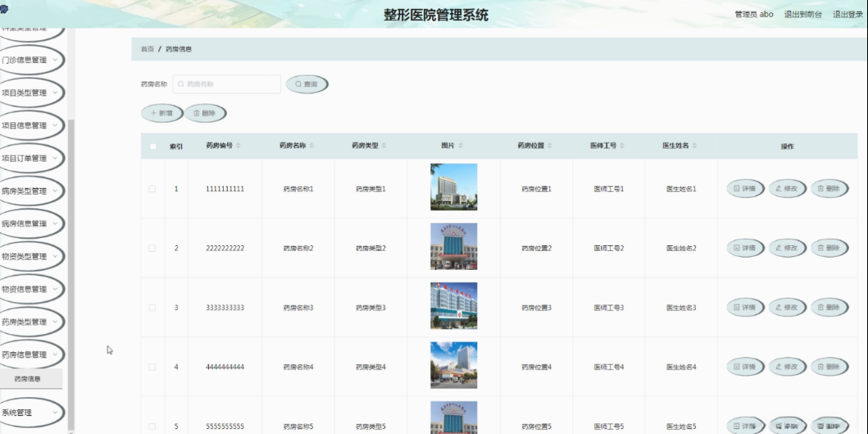Click cell 药房类型3
The width and height of the screenshot is (868, 434).
pyautogui.click(x=370, y=308)
